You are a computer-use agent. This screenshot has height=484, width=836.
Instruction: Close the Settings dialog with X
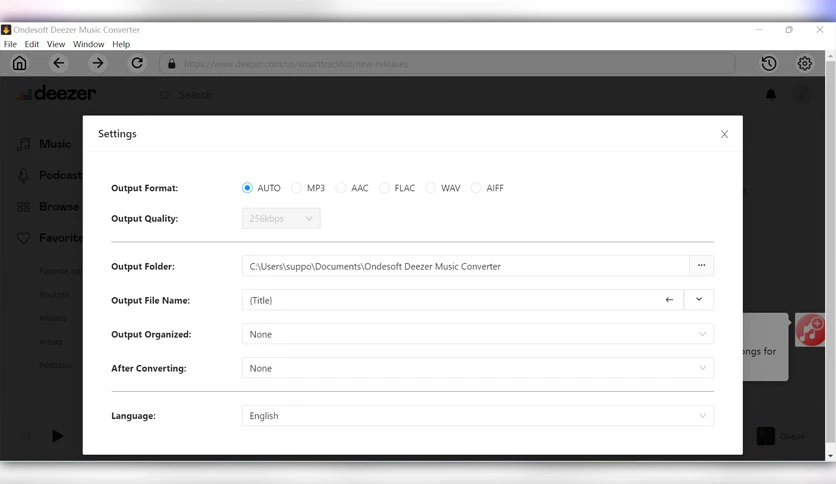click(724, 134)
